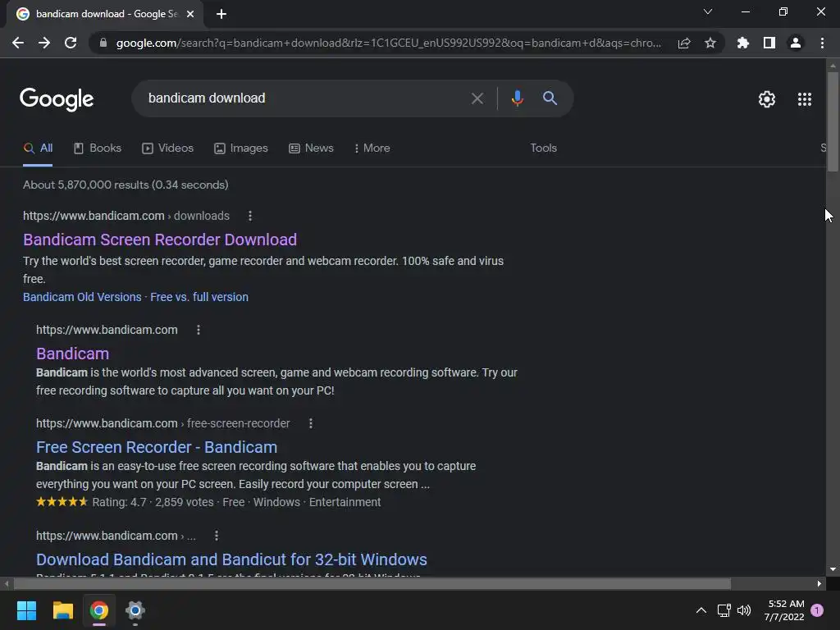The image size is (840, 630).
Task: Open the Free vs. full version link
Action: pyautogui.click(x=199, y=297)
